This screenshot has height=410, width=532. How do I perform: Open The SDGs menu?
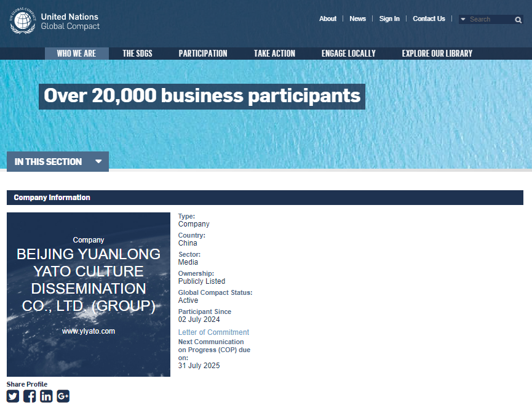tap(137, 54)
